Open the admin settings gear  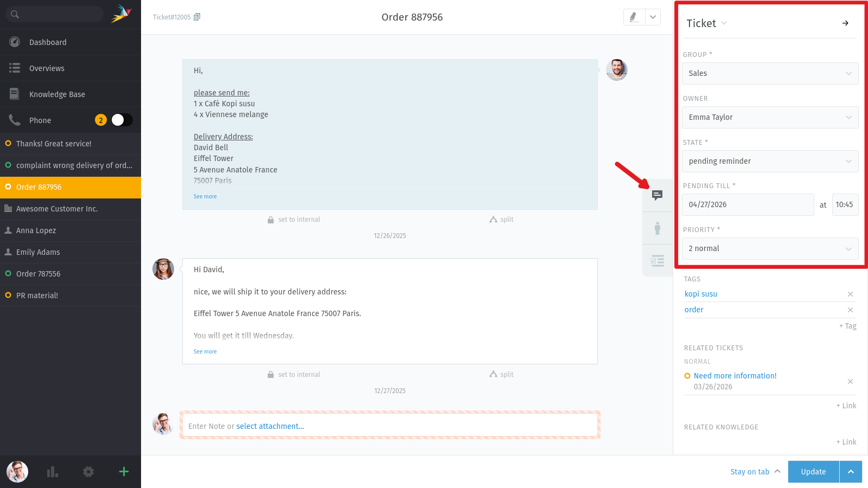pos(88,472)
